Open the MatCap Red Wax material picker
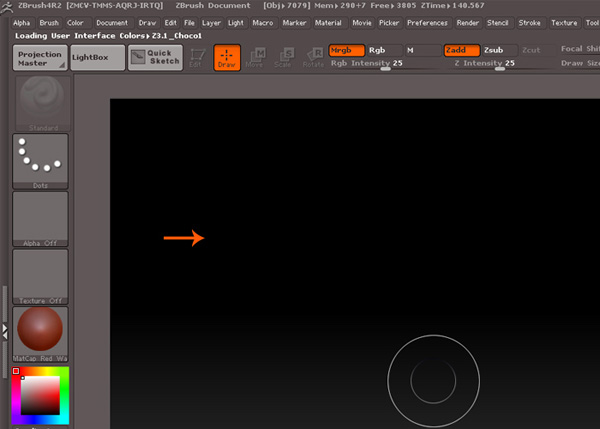The height and width of the screenshot is (429, 600). click(40, 333)
